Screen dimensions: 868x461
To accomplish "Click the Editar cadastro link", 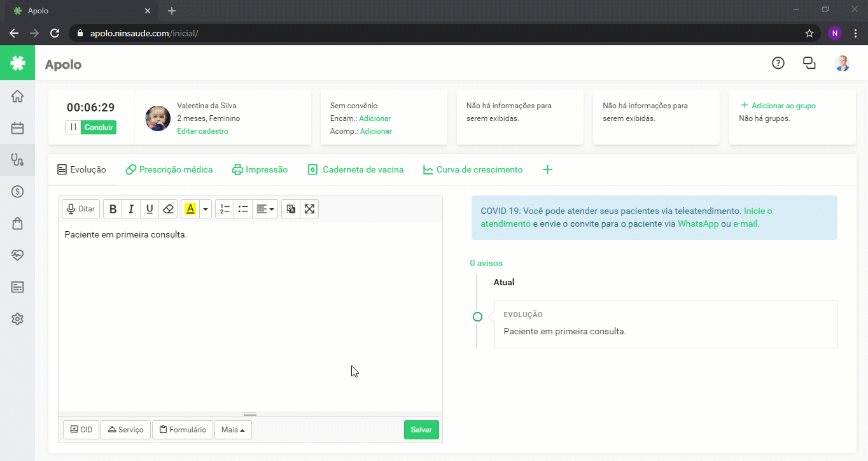I will (202, 131).
